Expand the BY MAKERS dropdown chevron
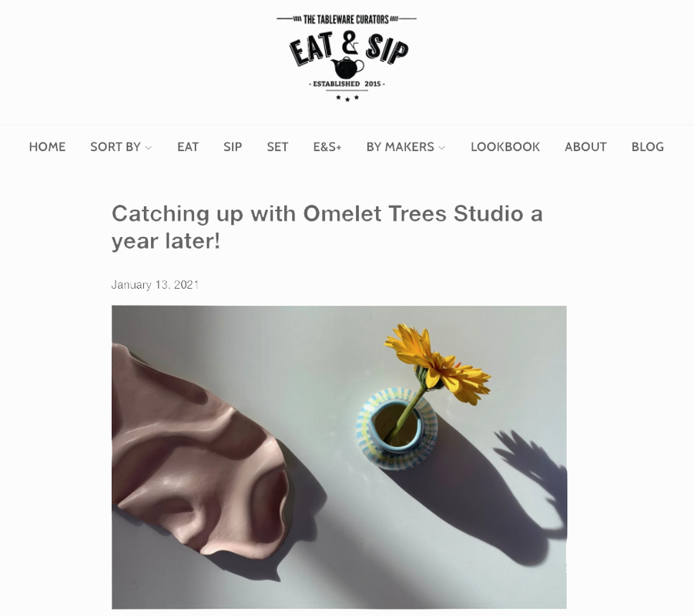Viewport: 694px width, 616px height. point(441,147)
